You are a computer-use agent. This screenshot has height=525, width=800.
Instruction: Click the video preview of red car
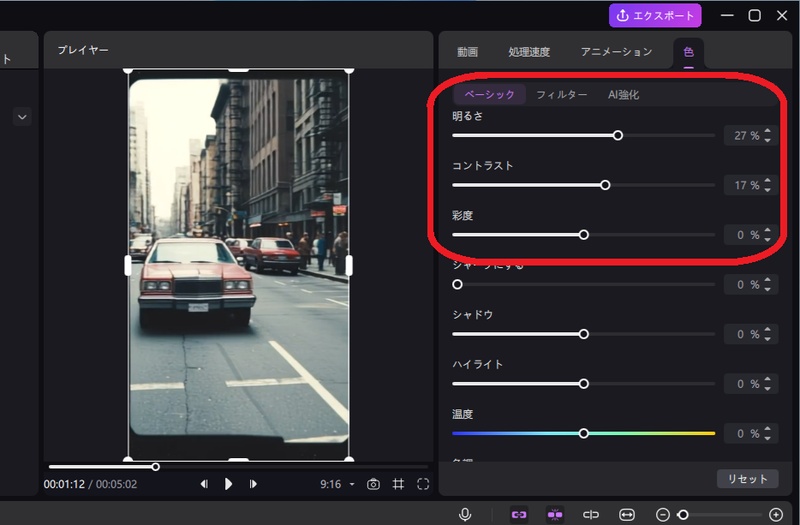tap(239, 265)
